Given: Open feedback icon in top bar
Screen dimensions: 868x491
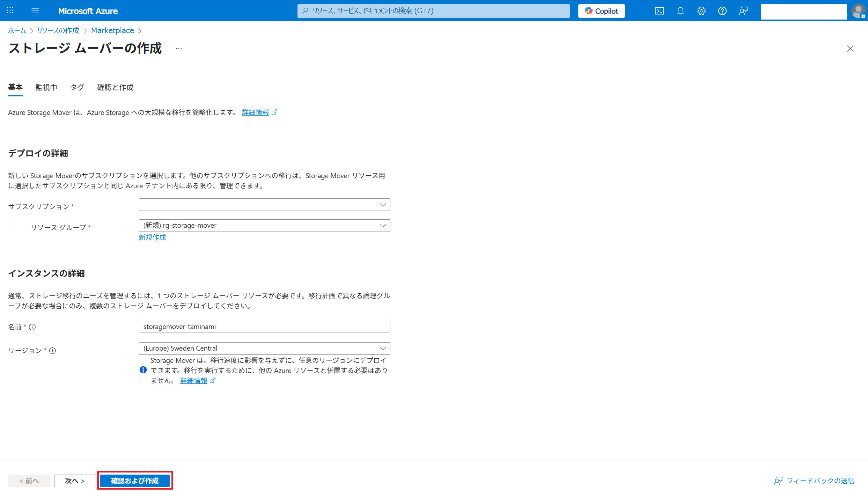Looking at the screenshot, I should point(743,11).
